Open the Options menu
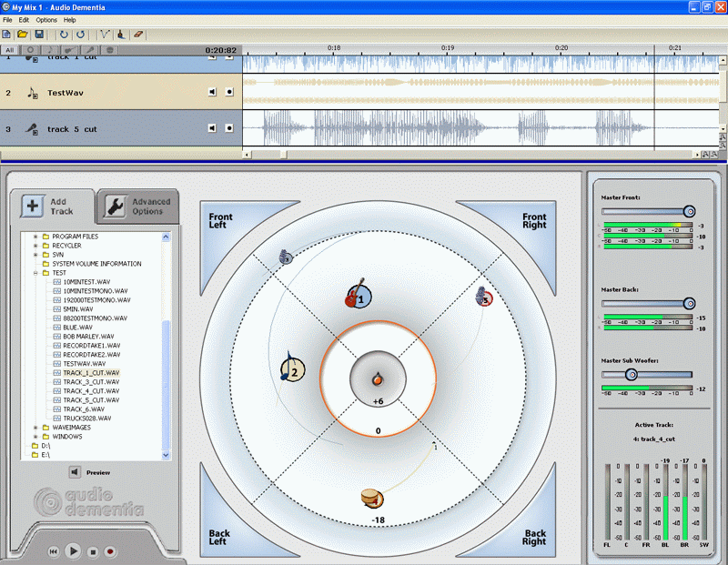This screenshot has height=565, width=728. coord(46,19)
